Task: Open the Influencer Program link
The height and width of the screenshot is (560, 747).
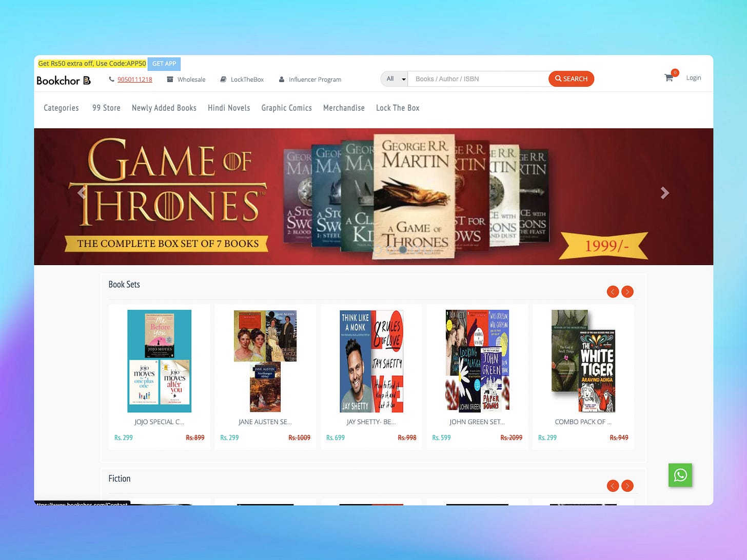Action: tap(315, 79)
